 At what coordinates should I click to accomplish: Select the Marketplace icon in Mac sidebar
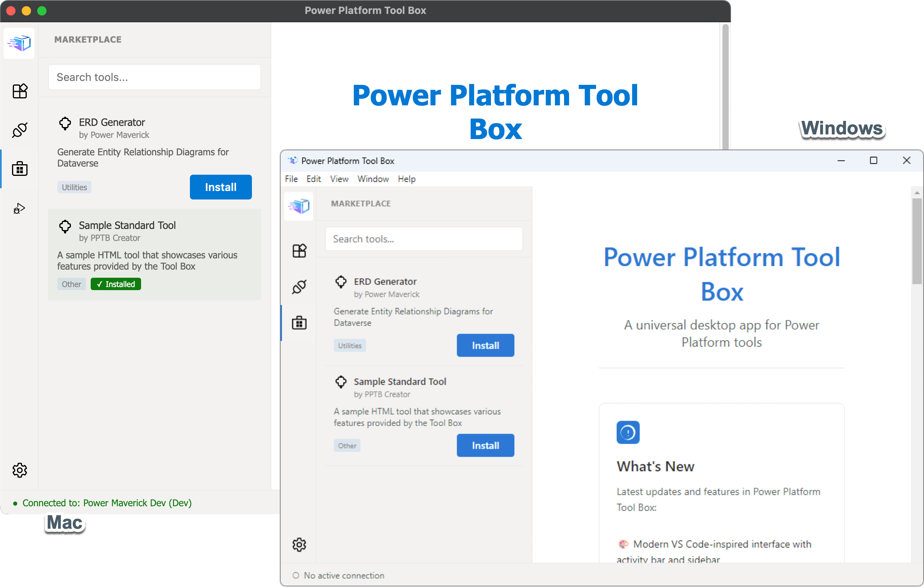pos(20,169)
